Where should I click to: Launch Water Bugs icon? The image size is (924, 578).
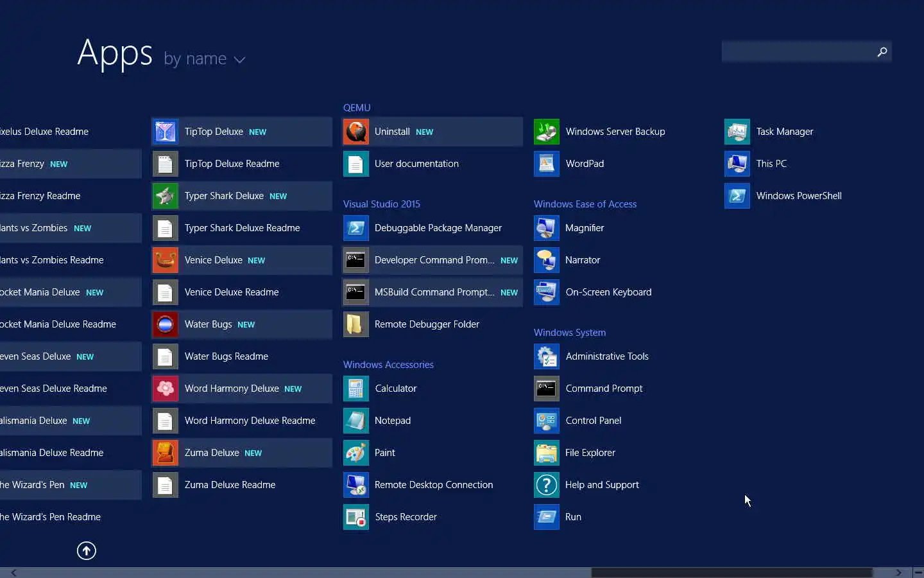coord(165,324)
